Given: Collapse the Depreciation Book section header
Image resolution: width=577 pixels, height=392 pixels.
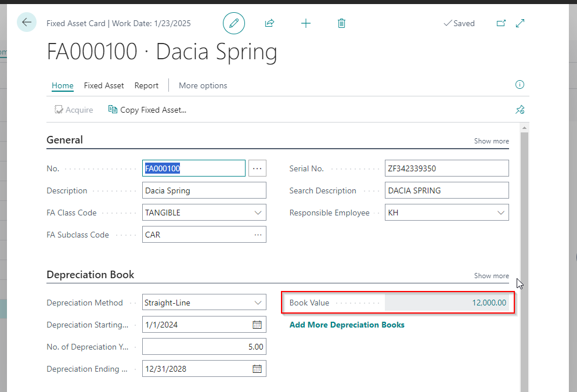Looking at the screenshot, I should [90, 275].
